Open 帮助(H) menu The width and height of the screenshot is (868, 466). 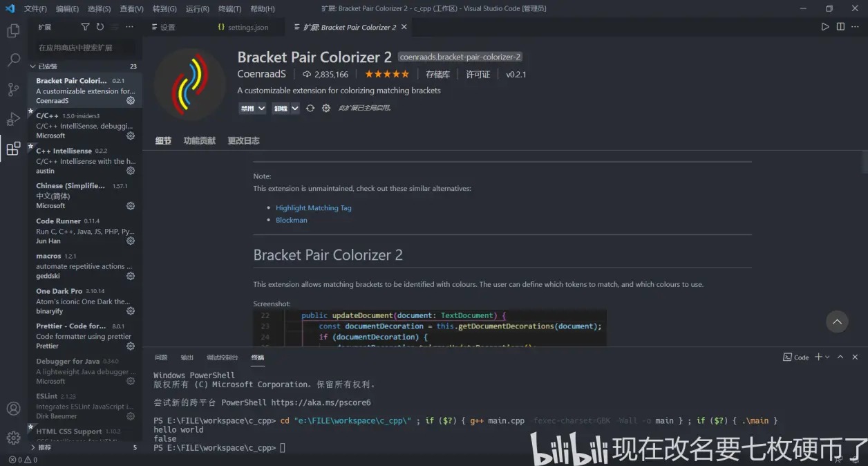click(x=263, y=9)
